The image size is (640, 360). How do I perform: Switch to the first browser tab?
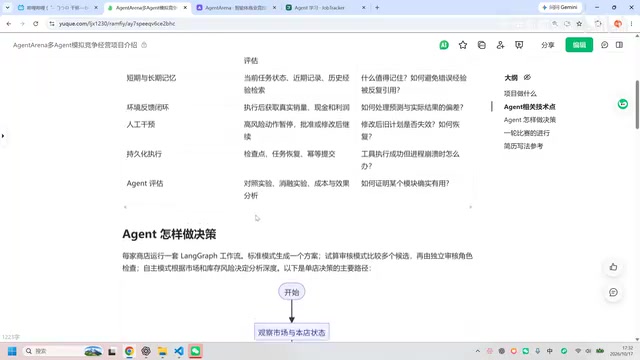tap(58, 7)
